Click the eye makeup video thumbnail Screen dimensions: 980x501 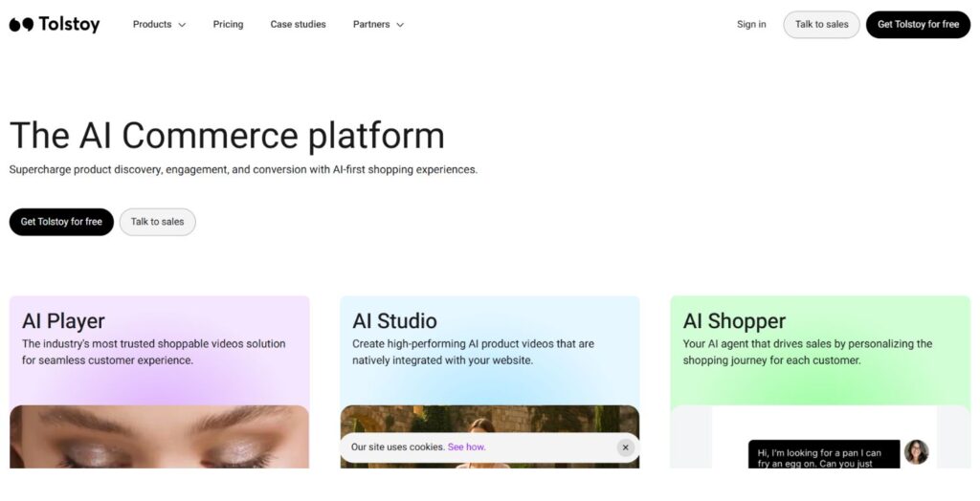[160, 437]
